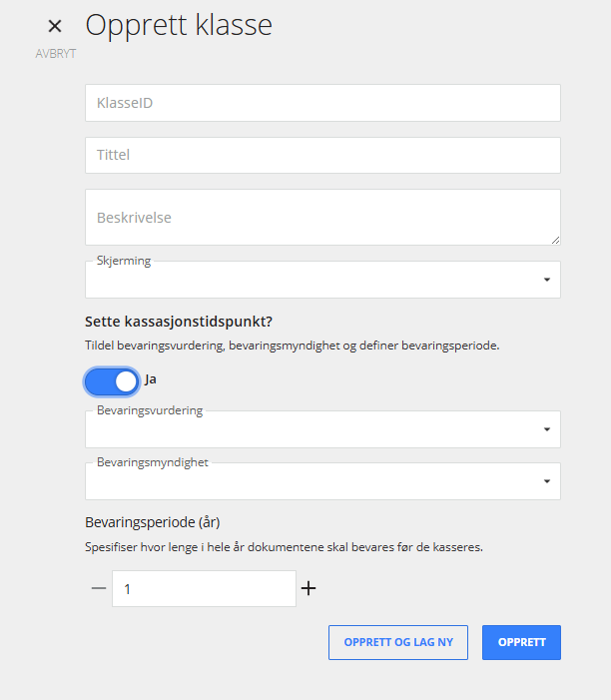This screenshot has width=611, height=700.
Task: Click the Bevaringsvurdering arrow icon
Action: pos(547,429)
